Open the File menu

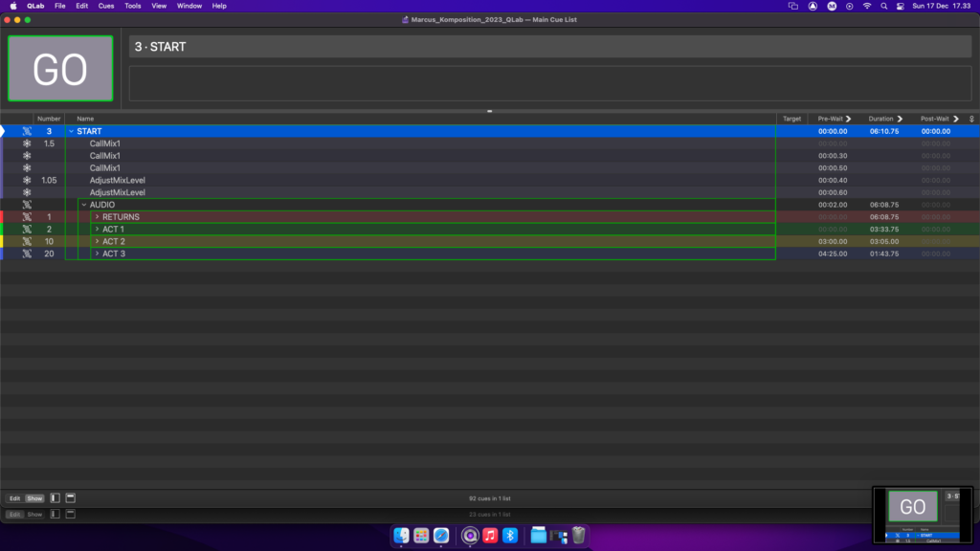click(60, 6)
